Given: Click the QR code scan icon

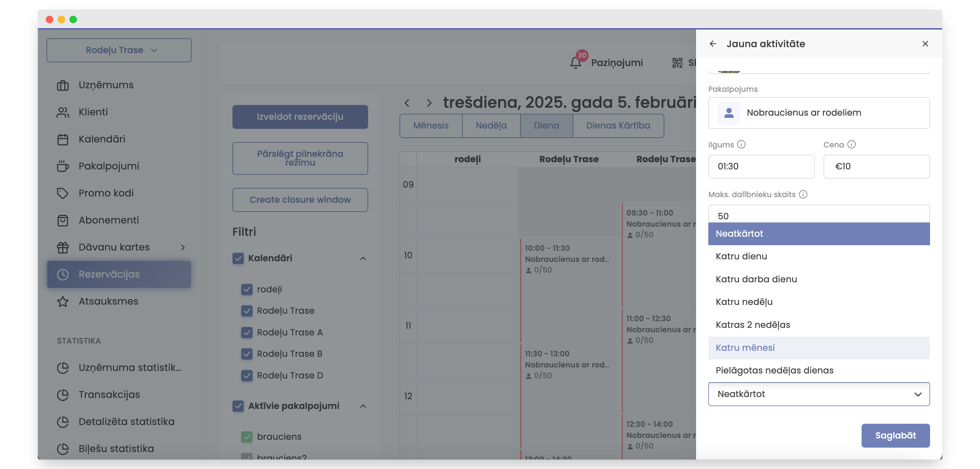Looking at the screenshot, I should 677,63.
